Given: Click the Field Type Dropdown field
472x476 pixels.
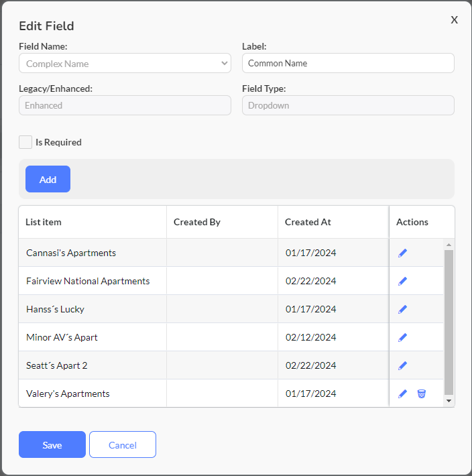Looking at the screenshot, I should (348, 105).
